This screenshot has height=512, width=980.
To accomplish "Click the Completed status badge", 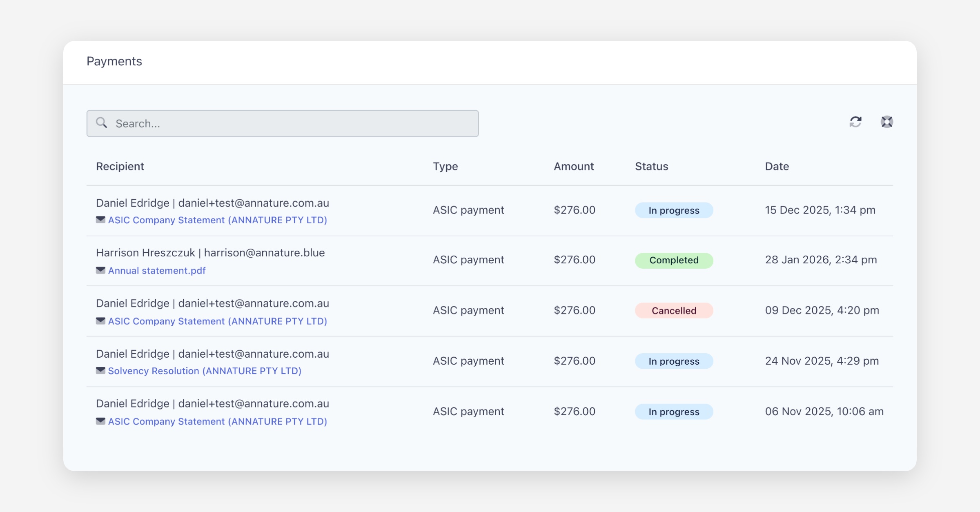I will coord(674,260).
